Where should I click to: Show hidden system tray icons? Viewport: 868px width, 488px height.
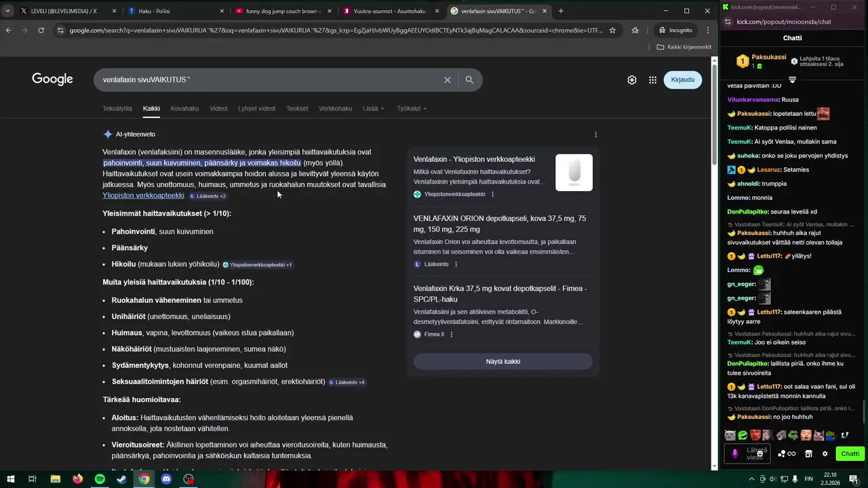(751, 479)
